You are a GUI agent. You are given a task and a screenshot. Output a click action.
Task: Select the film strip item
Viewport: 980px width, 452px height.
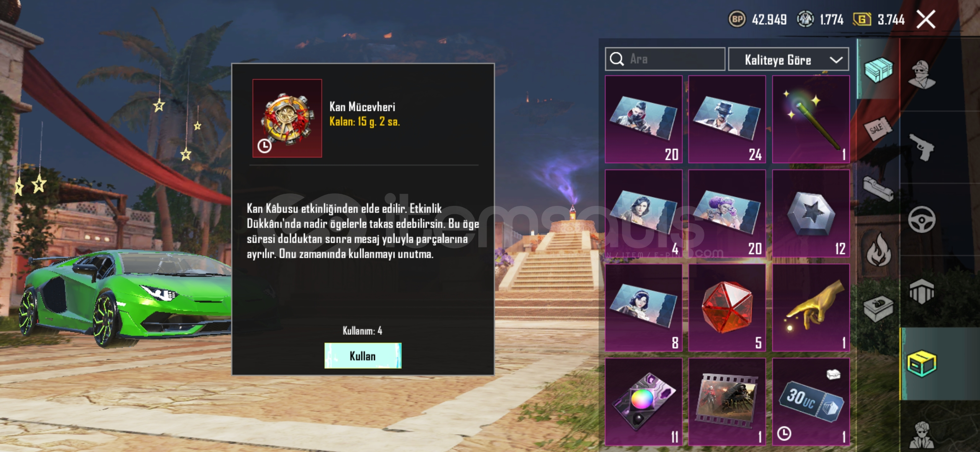coord(727,402)
